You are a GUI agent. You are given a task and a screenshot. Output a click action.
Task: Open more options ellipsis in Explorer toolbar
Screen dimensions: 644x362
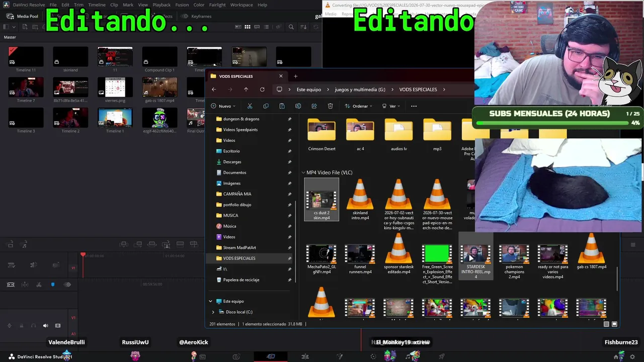click(x=414, y=106)
